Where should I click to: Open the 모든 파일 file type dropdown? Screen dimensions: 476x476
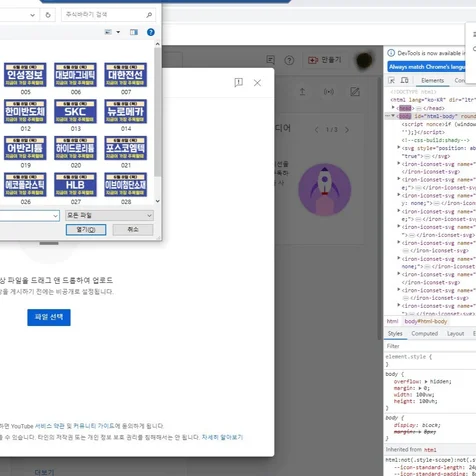pos(109,216)
